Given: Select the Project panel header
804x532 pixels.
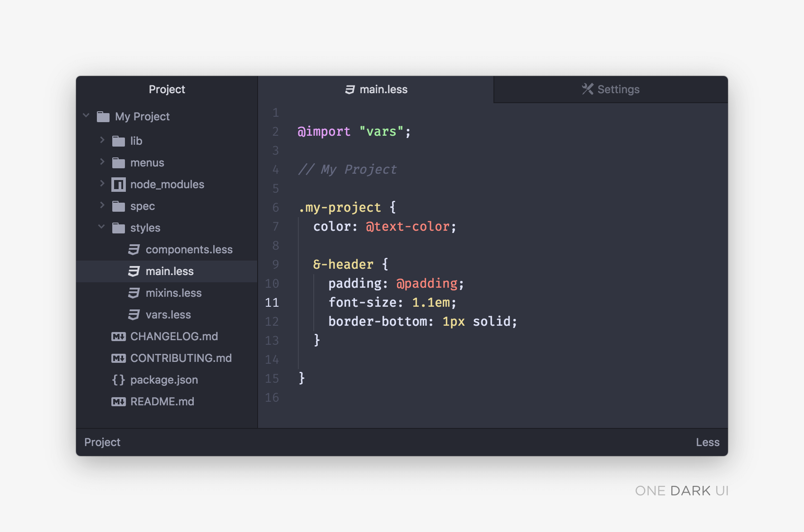Looking at the screenshot, I should [x=167, y=90].
